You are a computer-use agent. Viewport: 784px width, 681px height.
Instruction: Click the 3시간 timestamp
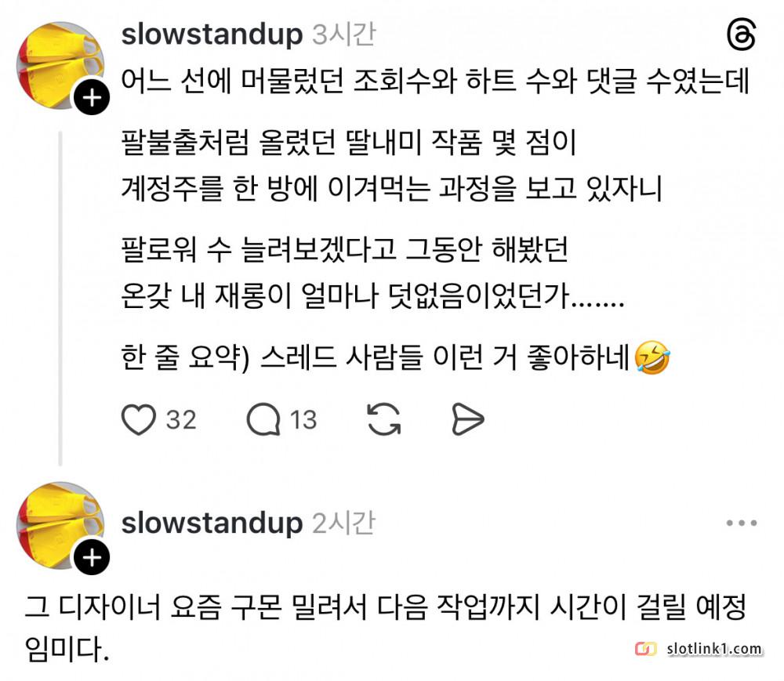coord(343,34)
